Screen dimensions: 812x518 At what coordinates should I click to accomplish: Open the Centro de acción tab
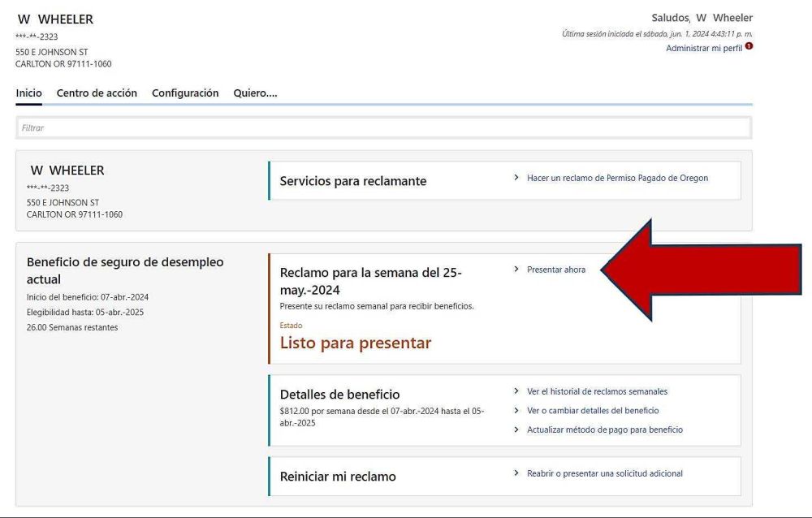[x=97, y=93]
